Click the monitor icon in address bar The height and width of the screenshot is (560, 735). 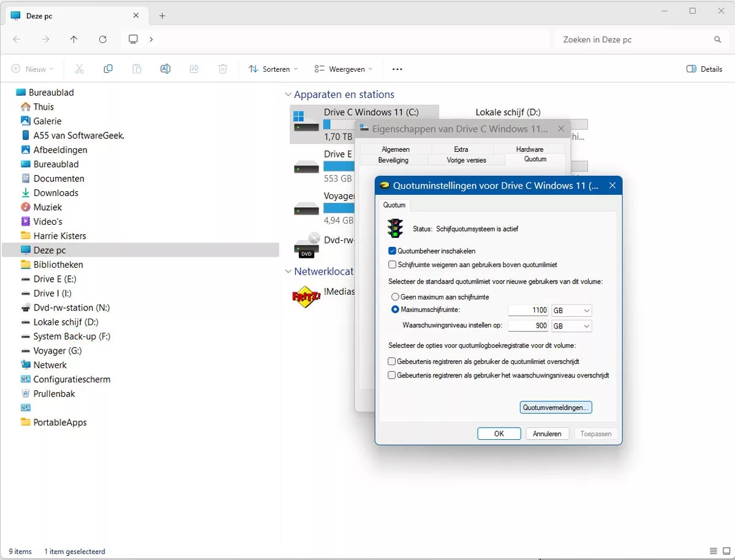tap(134, 39)
